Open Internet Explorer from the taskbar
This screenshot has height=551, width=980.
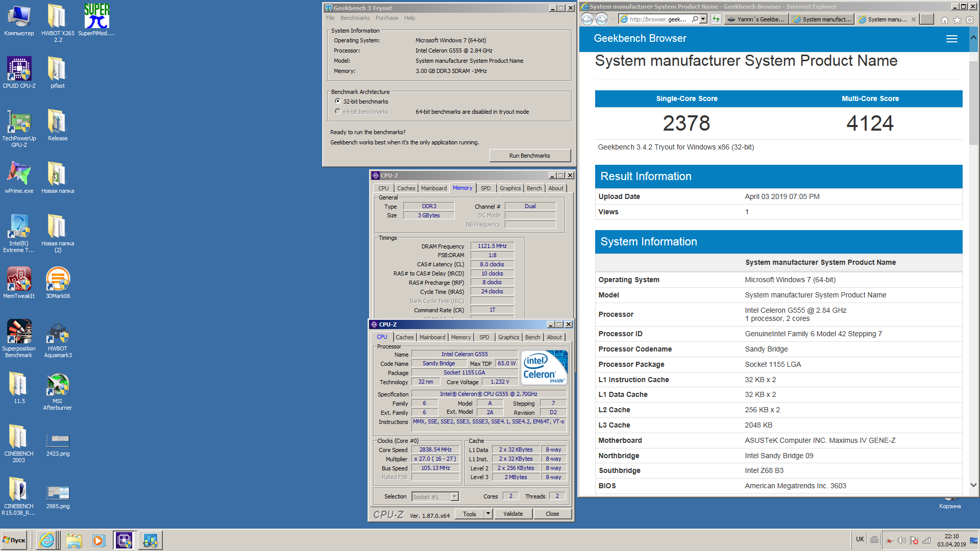47,540
